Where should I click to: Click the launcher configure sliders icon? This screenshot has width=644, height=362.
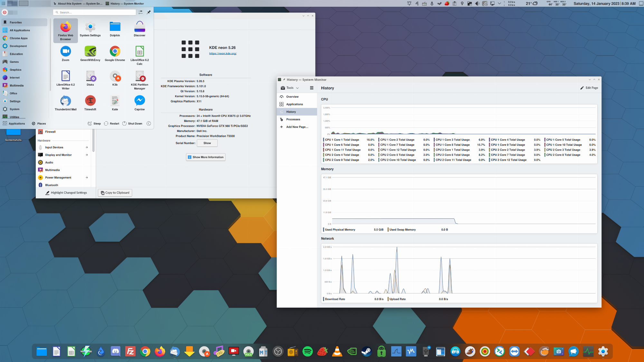141,12
